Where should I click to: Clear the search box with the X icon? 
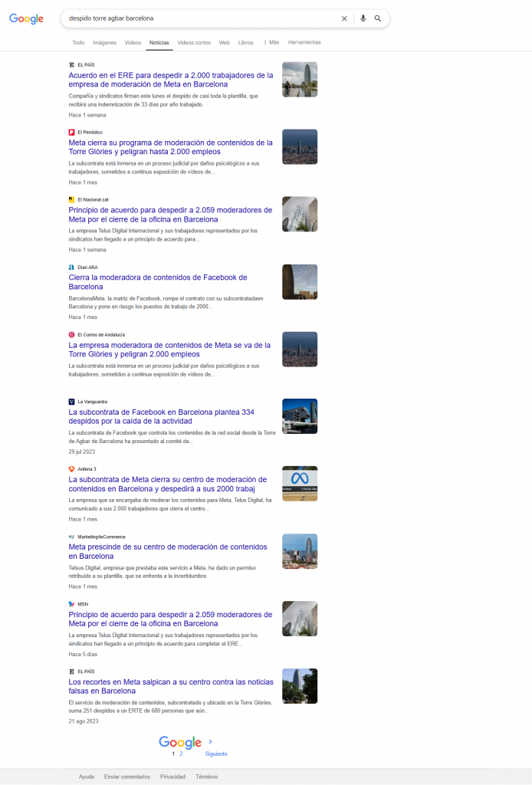[x=344, y=18]
